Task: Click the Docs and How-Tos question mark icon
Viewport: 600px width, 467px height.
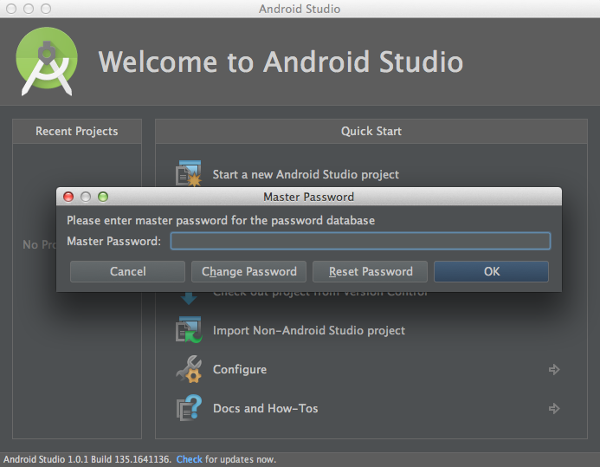Action: pos(189,408)
